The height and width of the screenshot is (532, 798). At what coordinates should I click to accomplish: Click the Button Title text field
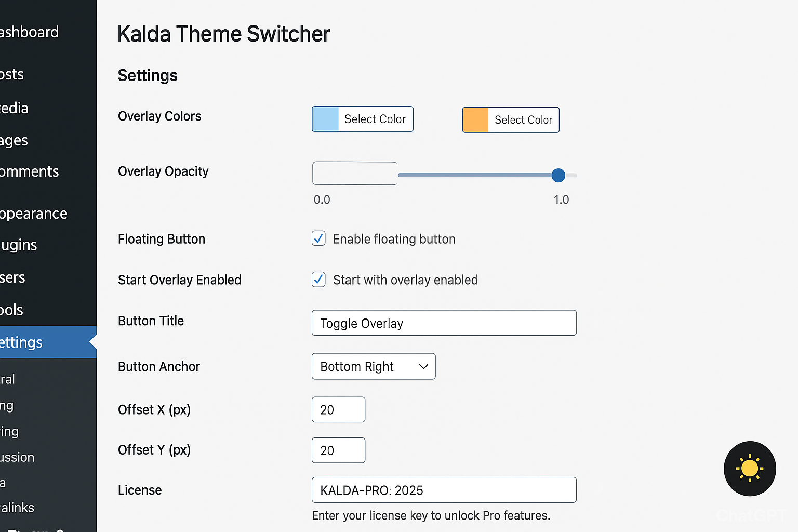(444, 323)
